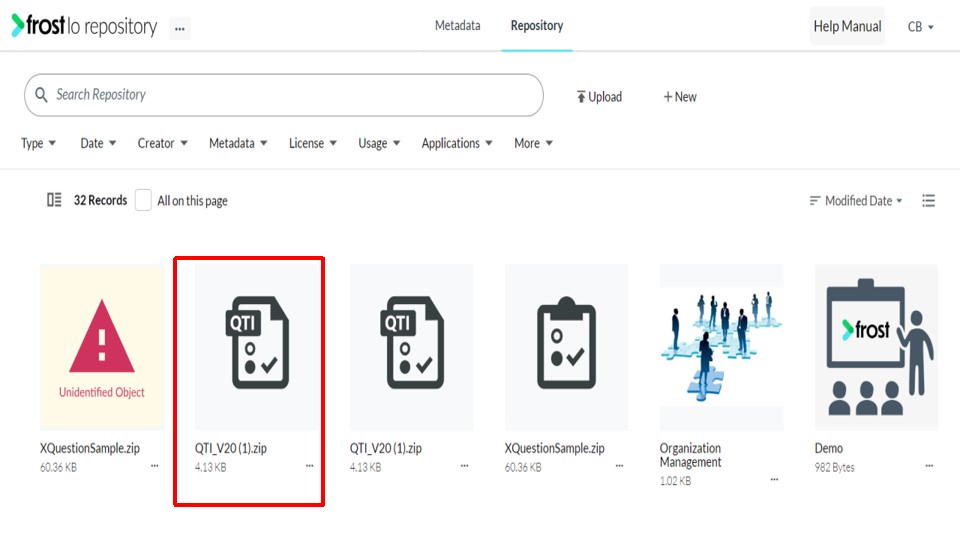
Task: Click the Upload arrow icon
Action: coord(581,97)
